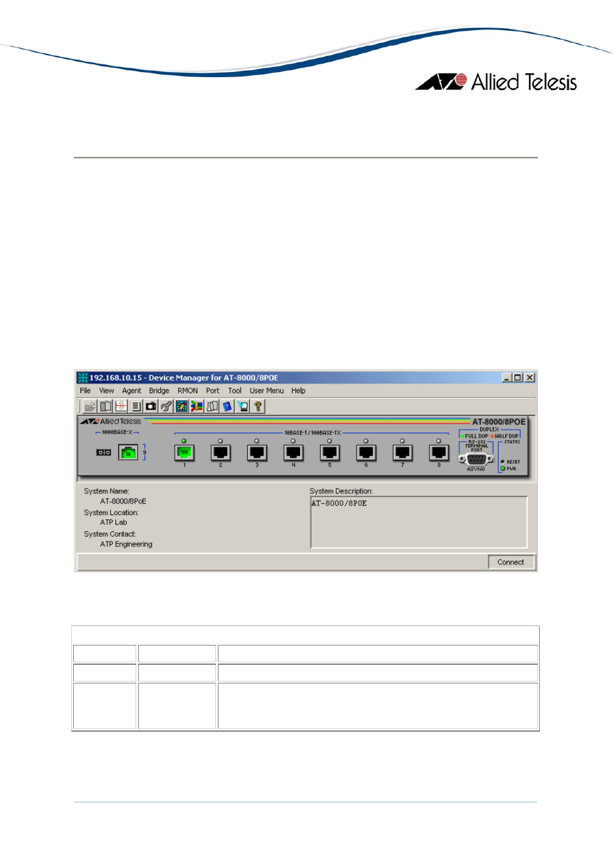Select Ethernet port 8

tap(439, 453)
